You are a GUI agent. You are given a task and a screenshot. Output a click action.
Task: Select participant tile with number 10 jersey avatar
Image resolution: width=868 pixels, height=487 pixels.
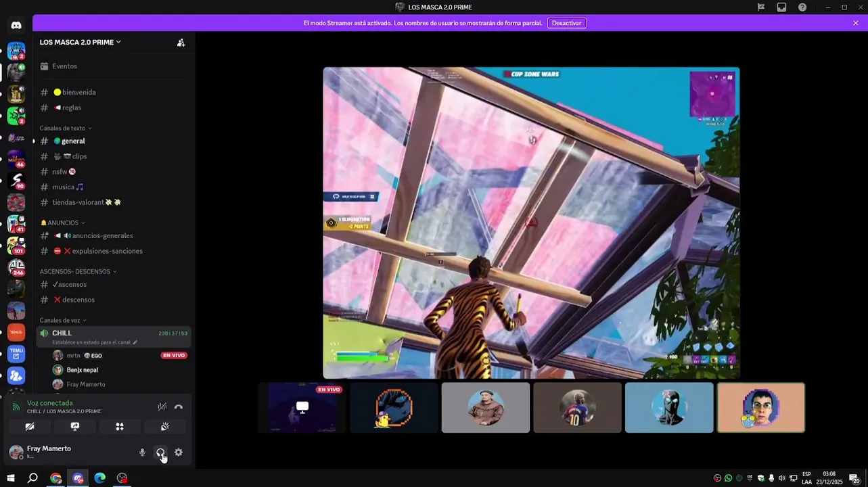tap(577, 407)
